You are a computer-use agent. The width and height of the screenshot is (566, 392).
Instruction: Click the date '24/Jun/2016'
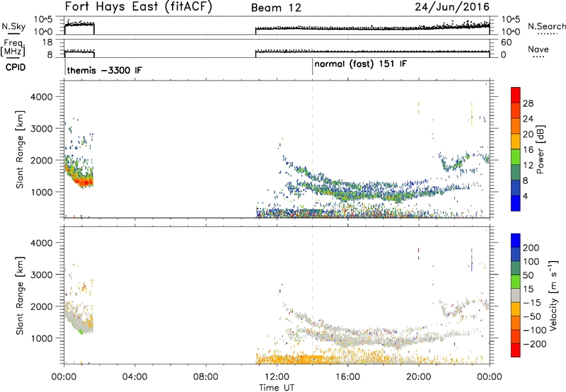point(452,7)
